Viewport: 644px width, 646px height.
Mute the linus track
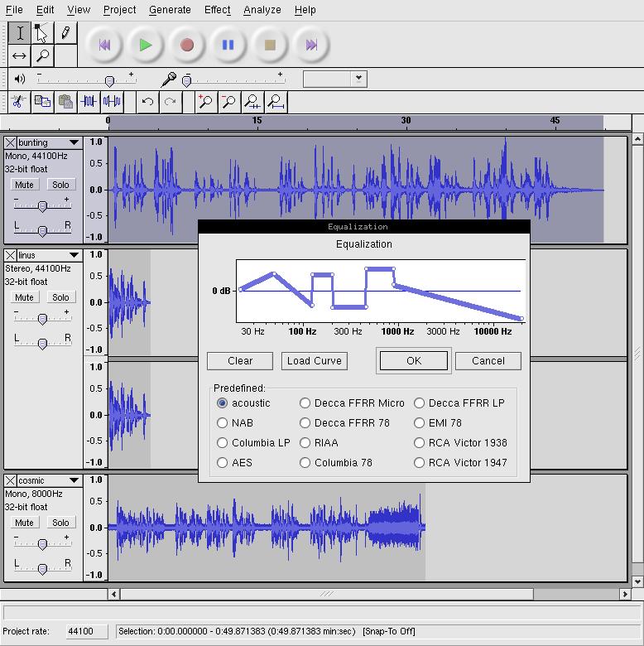24,297
